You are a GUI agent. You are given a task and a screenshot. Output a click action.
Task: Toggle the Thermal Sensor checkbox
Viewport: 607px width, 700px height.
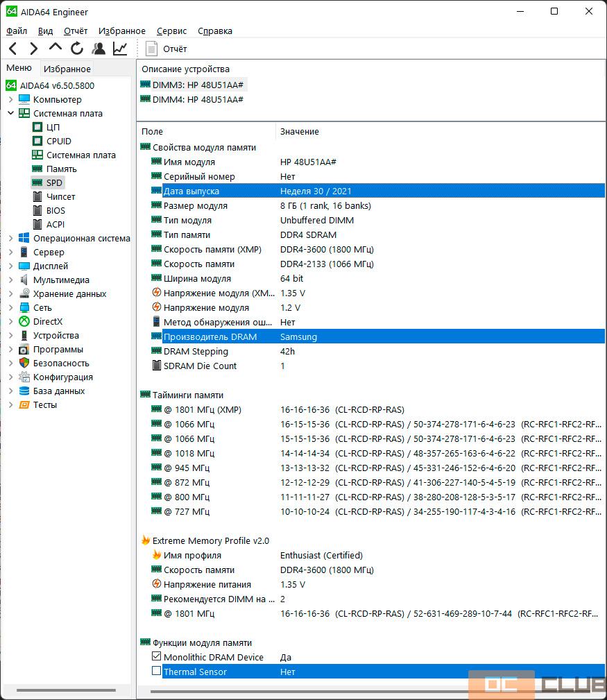click(x=156, y=671)
